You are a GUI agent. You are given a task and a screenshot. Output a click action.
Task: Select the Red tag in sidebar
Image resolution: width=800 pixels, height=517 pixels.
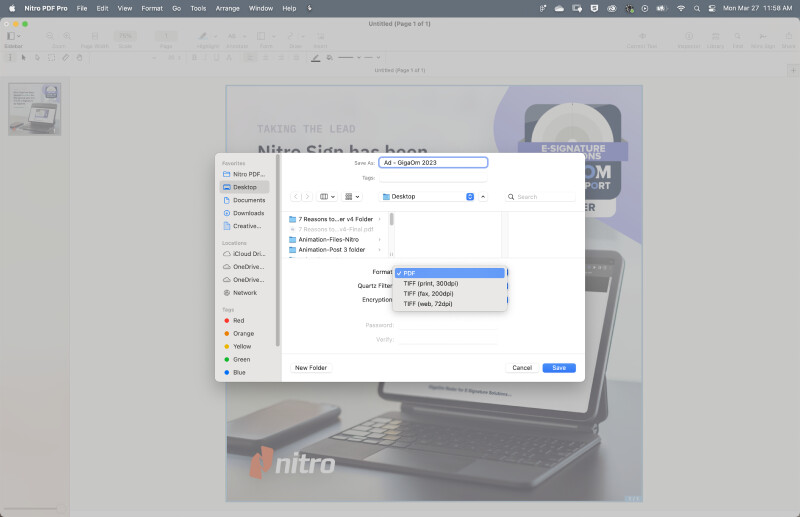pos(238,320)
